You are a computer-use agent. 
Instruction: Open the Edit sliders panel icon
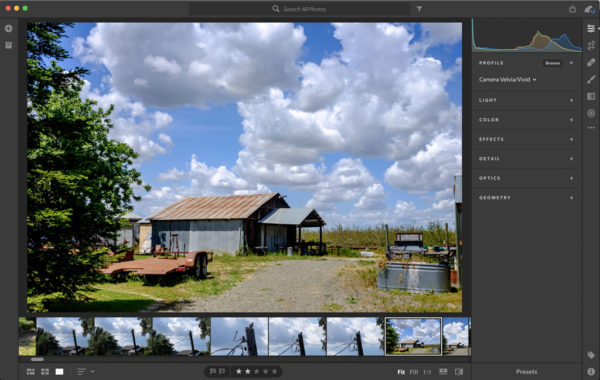tap(591, 28)
